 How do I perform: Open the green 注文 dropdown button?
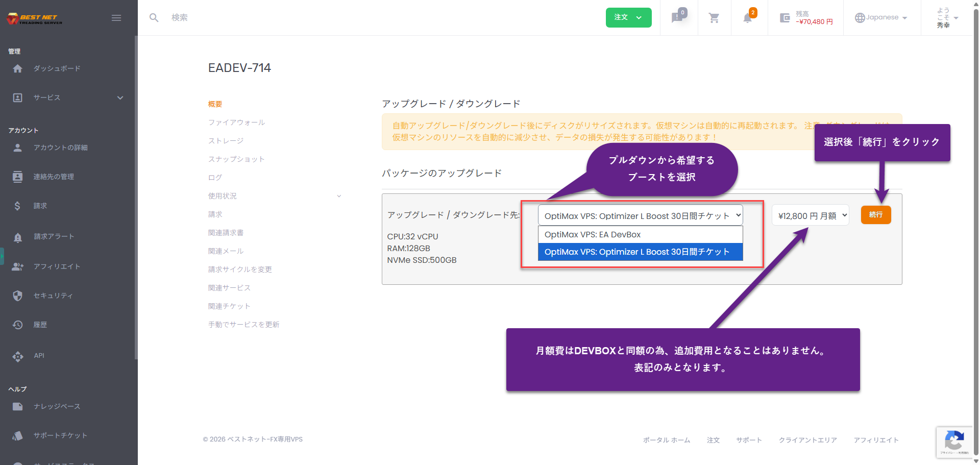628,17
